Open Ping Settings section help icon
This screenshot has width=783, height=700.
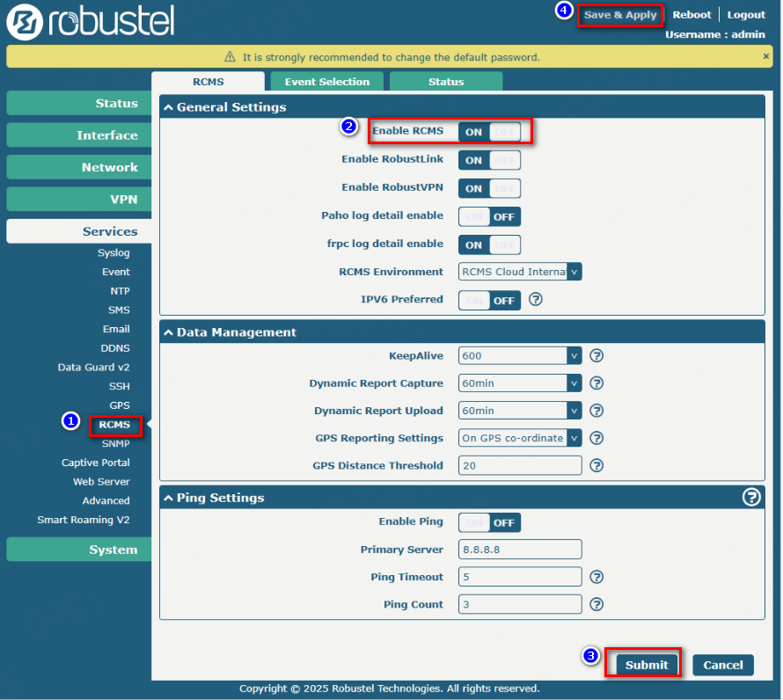pos(751,498)
